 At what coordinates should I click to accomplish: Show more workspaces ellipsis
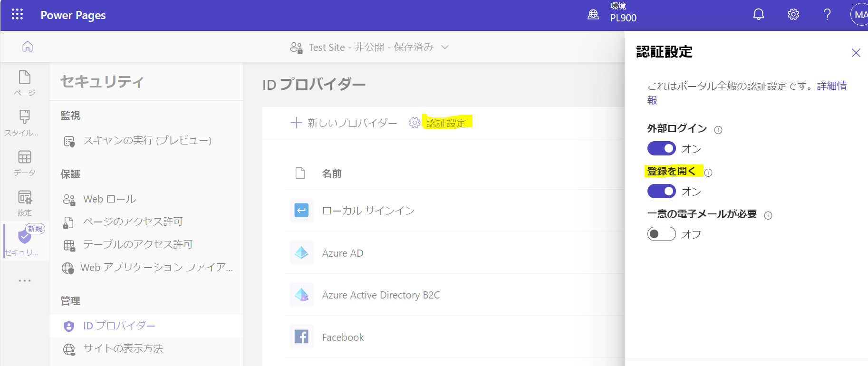(25, 281)
